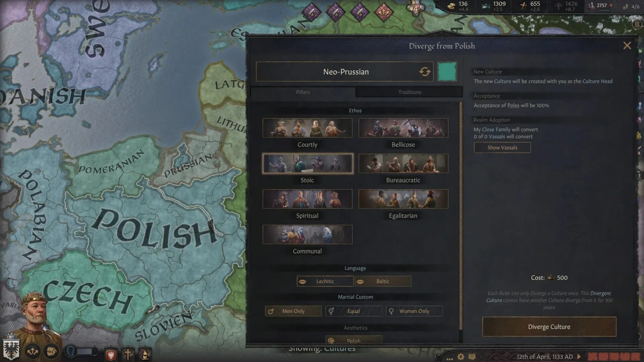Click the red Polish eagle shield icon
This screenshot has width=644, height=362.
pos(111,354)
